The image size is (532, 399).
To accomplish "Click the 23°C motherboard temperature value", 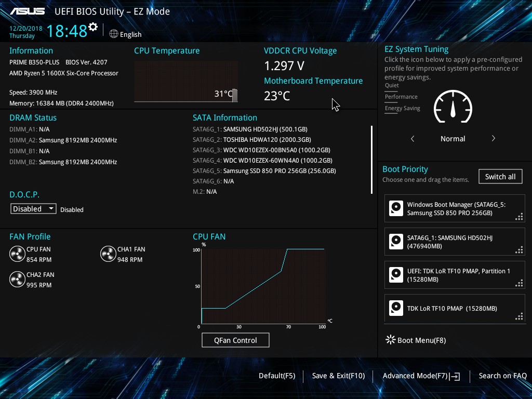I will coord(277,96).
